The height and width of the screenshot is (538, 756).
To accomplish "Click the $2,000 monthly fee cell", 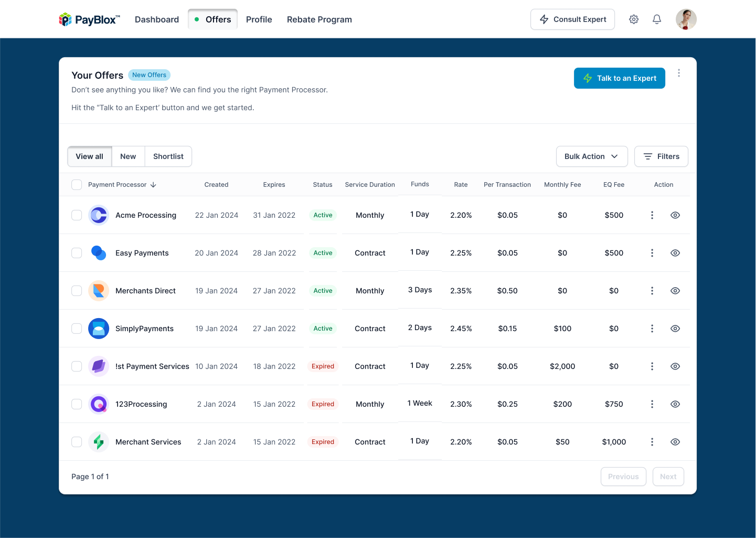I will coord(562,366).
